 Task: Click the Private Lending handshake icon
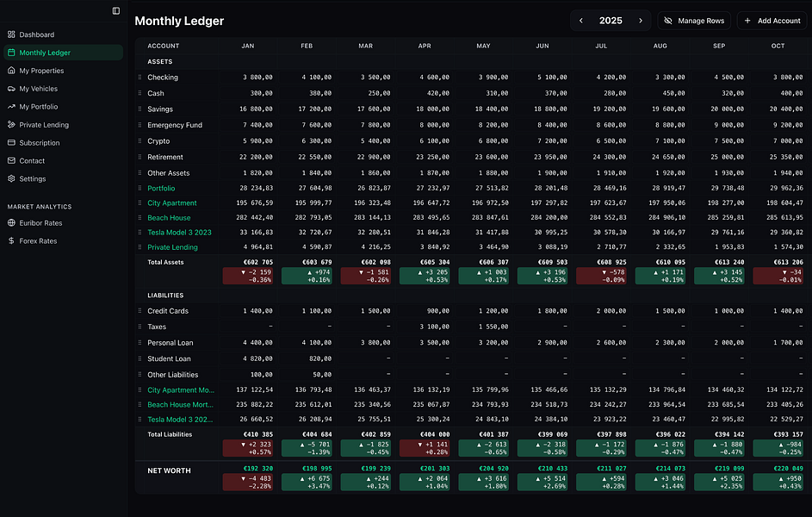[11, 125]
